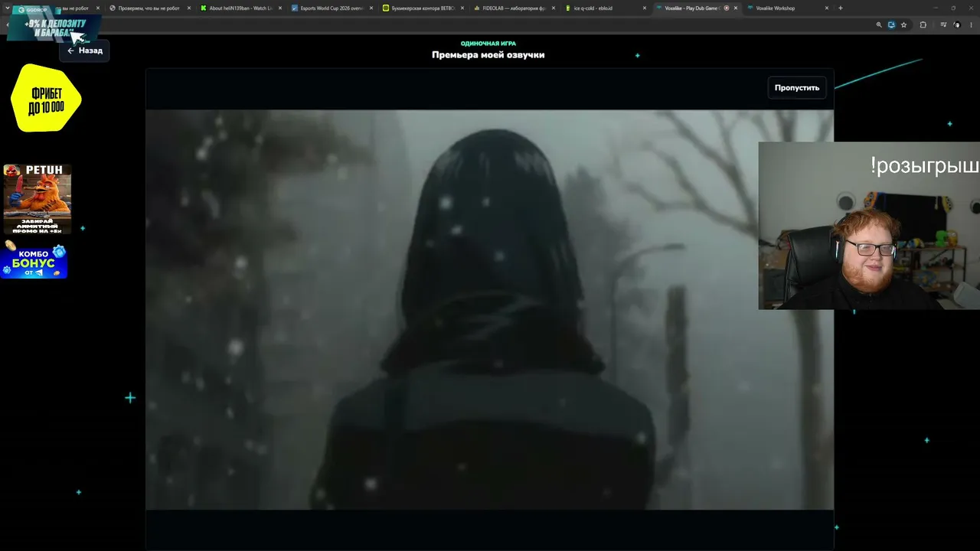Screen dimensions: 980x551
Task: Close the Esports World Cup 2026 tab
Action: 371,8
